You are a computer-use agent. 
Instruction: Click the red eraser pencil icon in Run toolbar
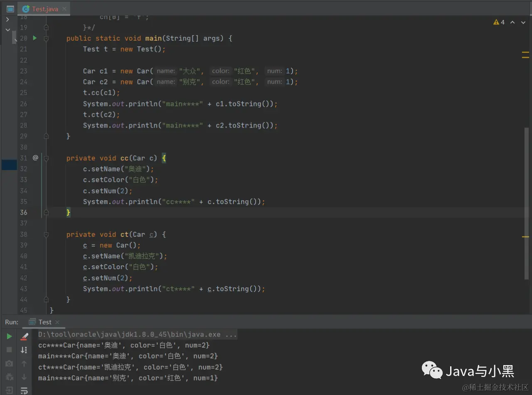tap(24, 336)
